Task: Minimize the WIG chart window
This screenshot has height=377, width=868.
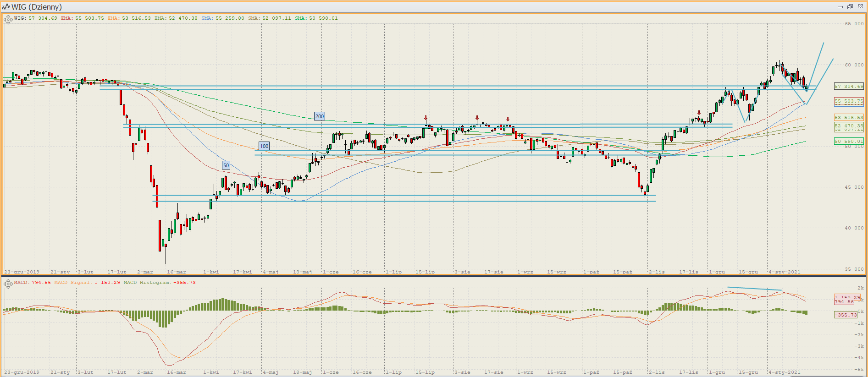Action: [x=840, y=7]
